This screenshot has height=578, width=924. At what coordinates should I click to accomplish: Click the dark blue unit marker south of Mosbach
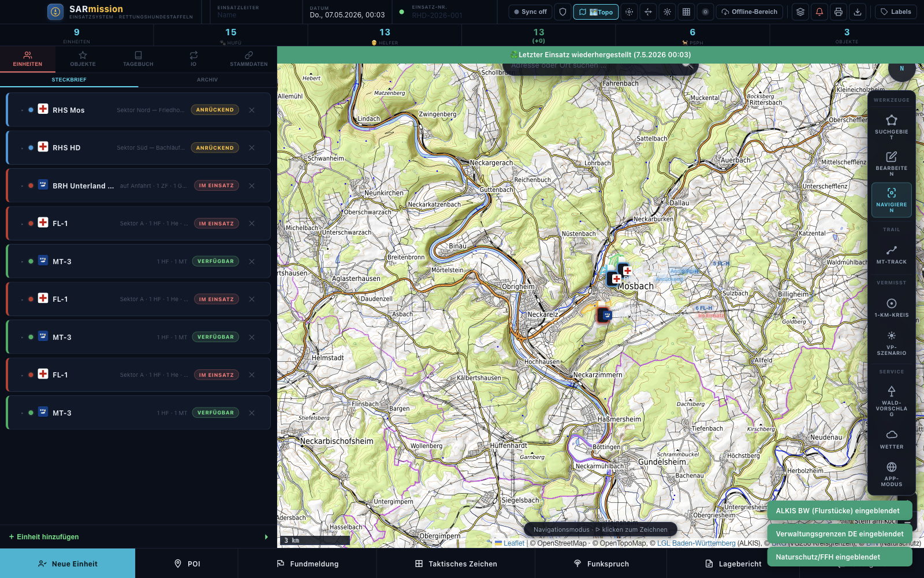605,315
